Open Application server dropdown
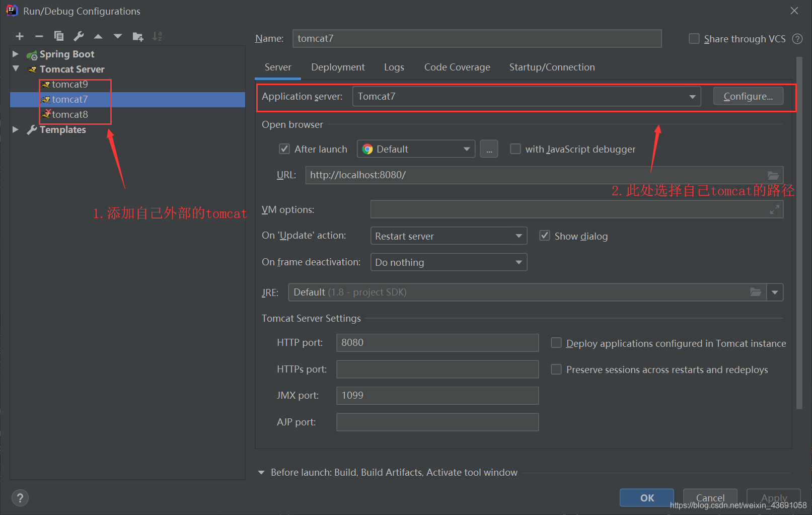Viewport: 812px width, 515px height. 527,96
